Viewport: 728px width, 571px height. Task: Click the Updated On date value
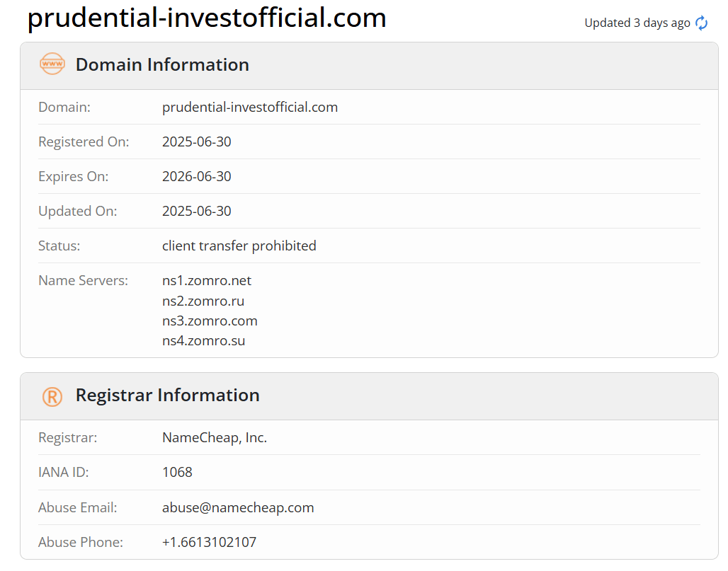(x=196, y=211)
